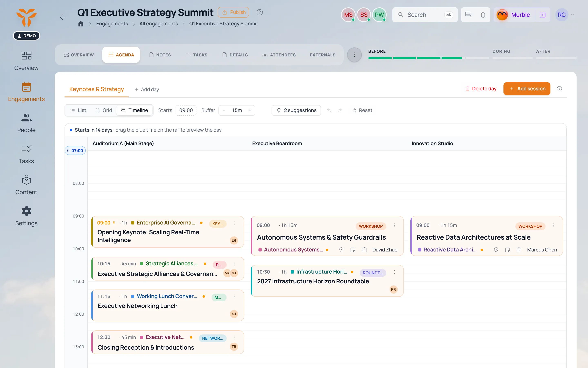Open the chat messages icon in header
Image resolution: width=588 pixels, height=368 pixels.
(468, 15)
